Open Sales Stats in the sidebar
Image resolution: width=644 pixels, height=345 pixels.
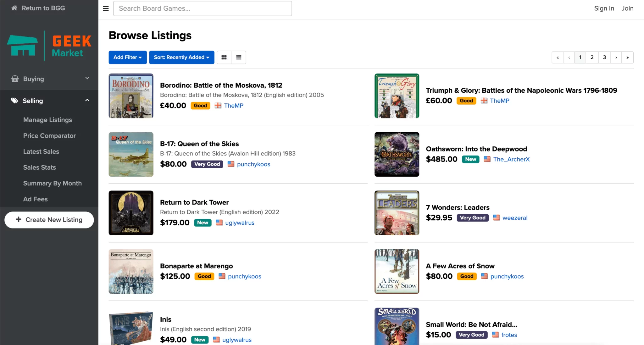click(40, 167)
